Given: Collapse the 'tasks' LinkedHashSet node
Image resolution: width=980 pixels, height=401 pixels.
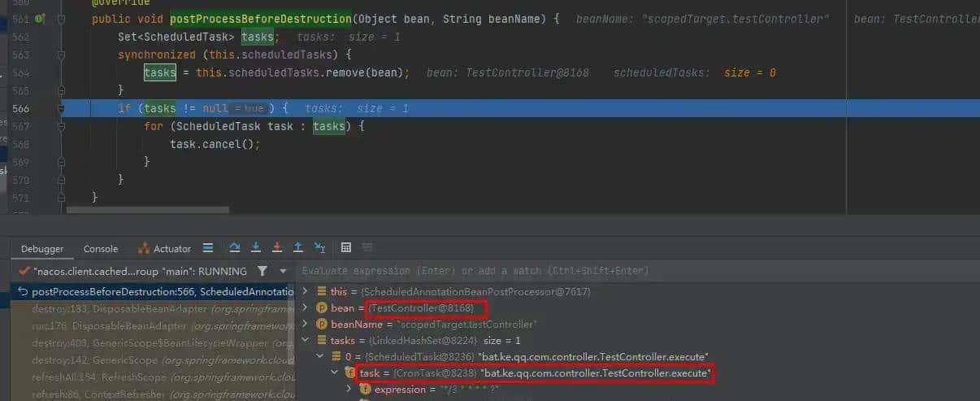Looking at the screenshot, I should pos(305,340).
